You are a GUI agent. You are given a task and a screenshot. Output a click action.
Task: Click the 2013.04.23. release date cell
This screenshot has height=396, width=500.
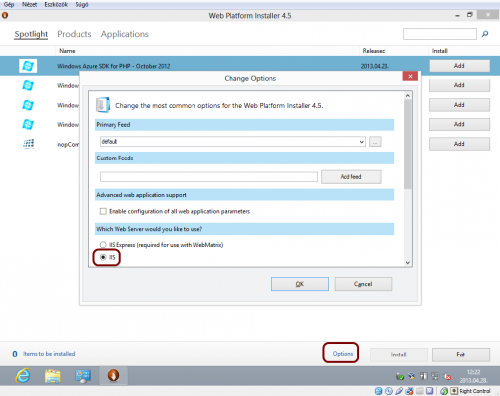(x=374, y=66)
